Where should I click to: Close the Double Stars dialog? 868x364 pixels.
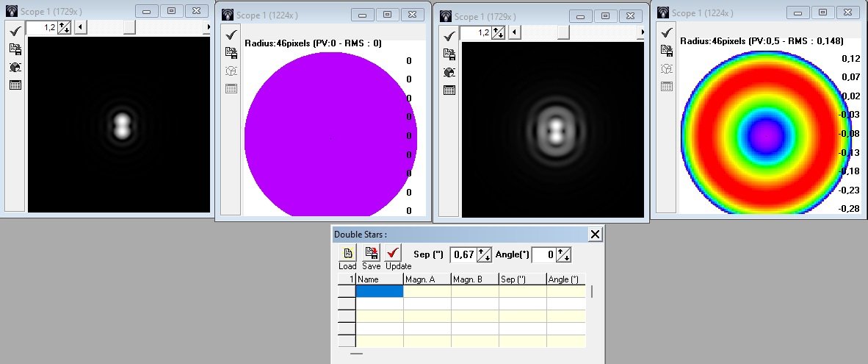595,235
